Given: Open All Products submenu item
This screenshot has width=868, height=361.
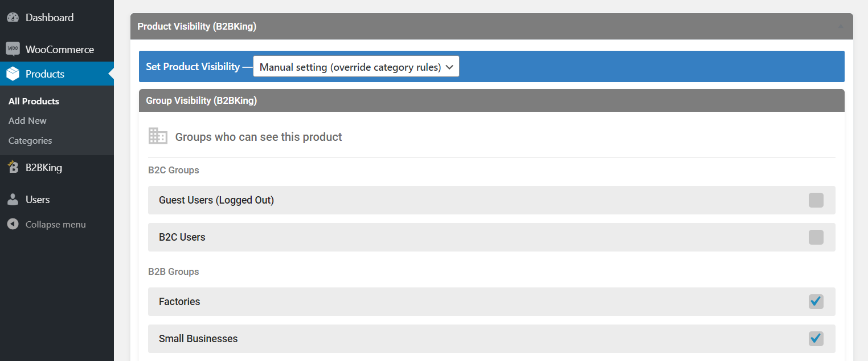Looking at the screenshot, I should [x=34, y=101].
